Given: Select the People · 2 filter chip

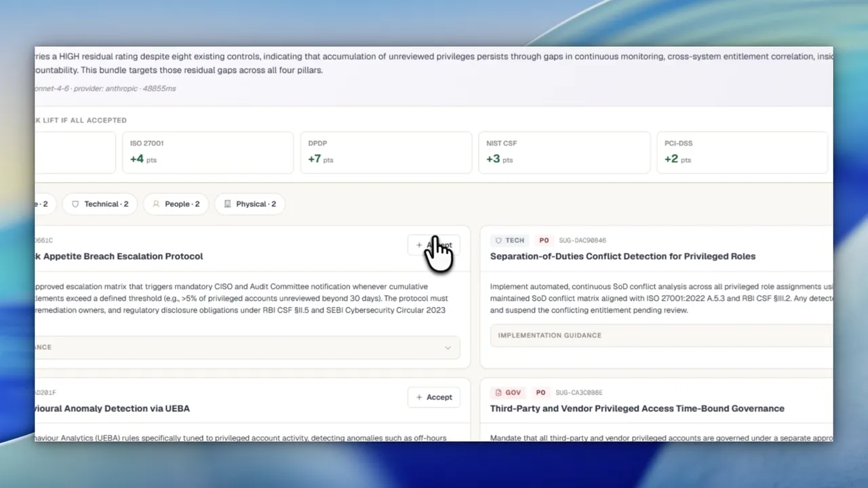Looking at the screenshot, I should [176, 204].
